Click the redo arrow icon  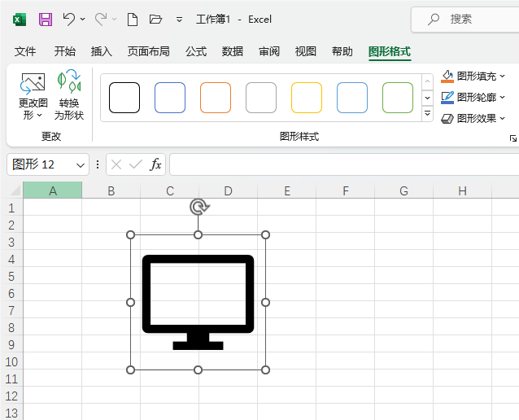101,20
